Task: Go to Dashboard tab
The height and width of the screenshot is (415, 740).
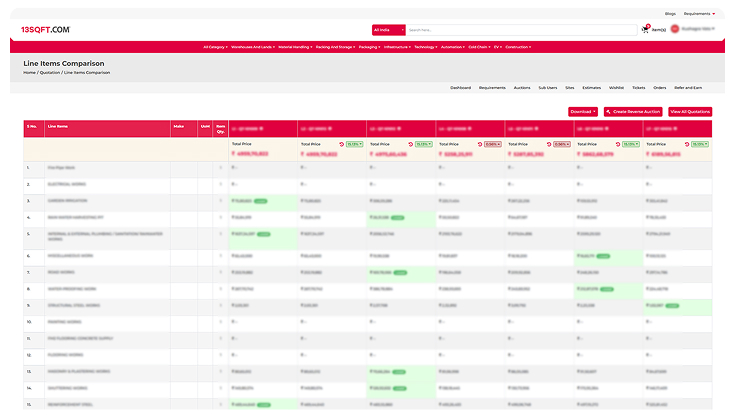Action: pos(460,88)
